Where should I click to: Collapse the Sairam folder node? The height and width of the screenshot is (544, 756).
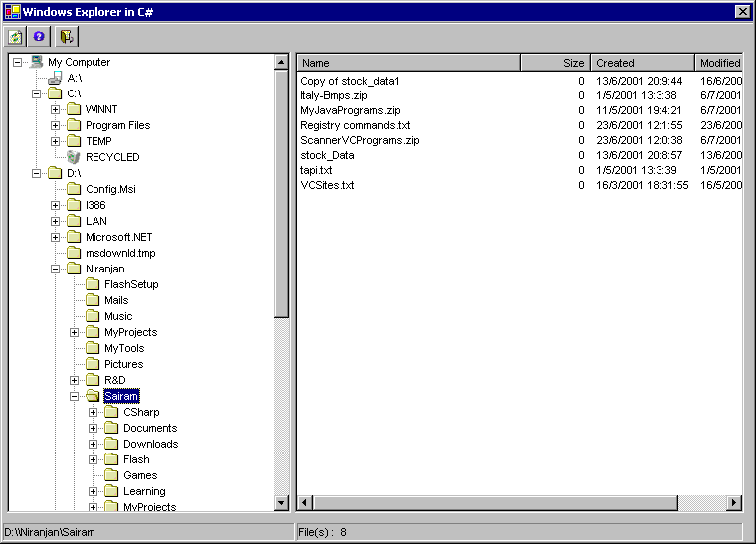pyautogui.click(x=74, y=396)
